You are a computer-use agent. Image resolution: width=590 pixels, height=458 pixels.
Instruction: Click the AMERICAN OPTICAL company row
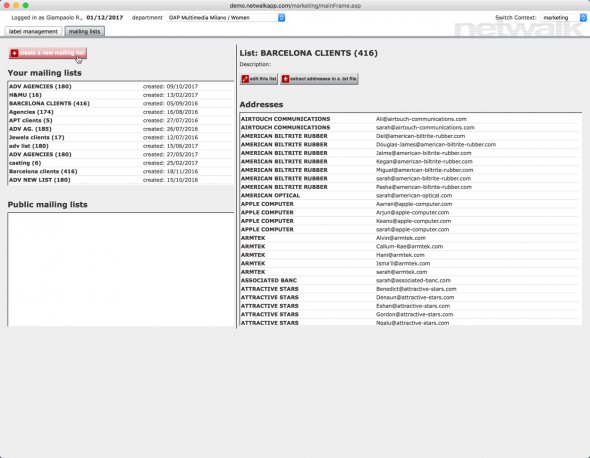[410, 196]
